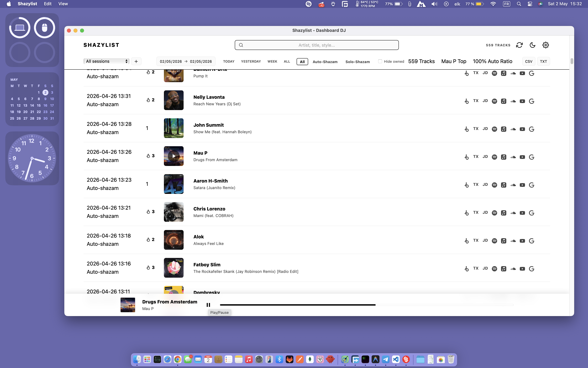Select the All filter toggle
588x368 pixels.
click(302, 62)
